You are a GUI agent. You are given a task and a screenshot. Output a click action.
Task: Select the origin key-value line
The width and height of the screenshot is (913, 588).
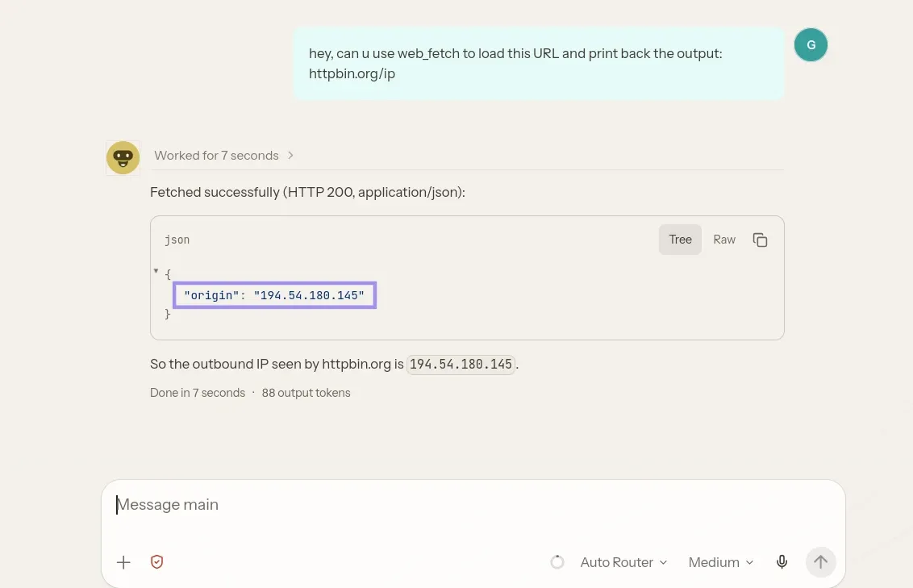click(274, 295)
